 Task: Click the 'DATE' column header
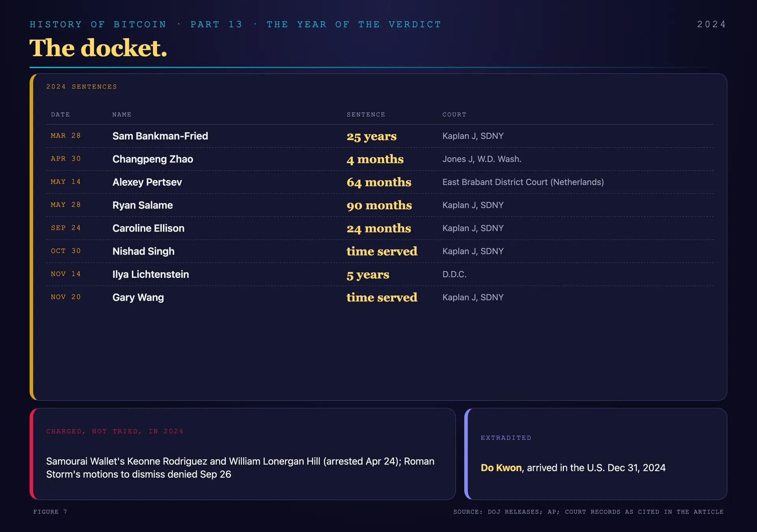(60, 115)
